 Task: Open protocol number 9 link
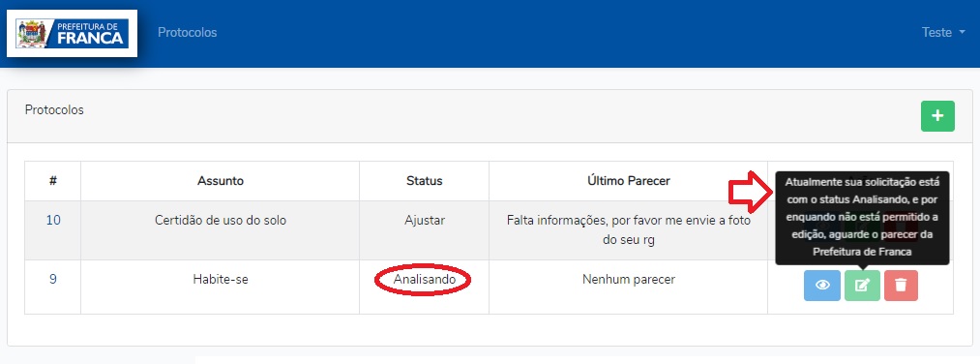pos(53,280)
